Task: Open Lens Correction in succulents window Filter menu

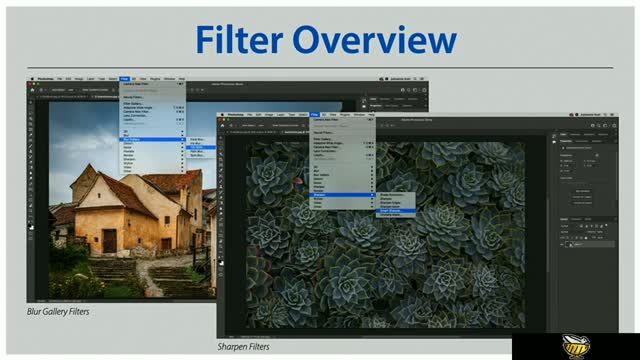Action: click(x=342, y=151)
